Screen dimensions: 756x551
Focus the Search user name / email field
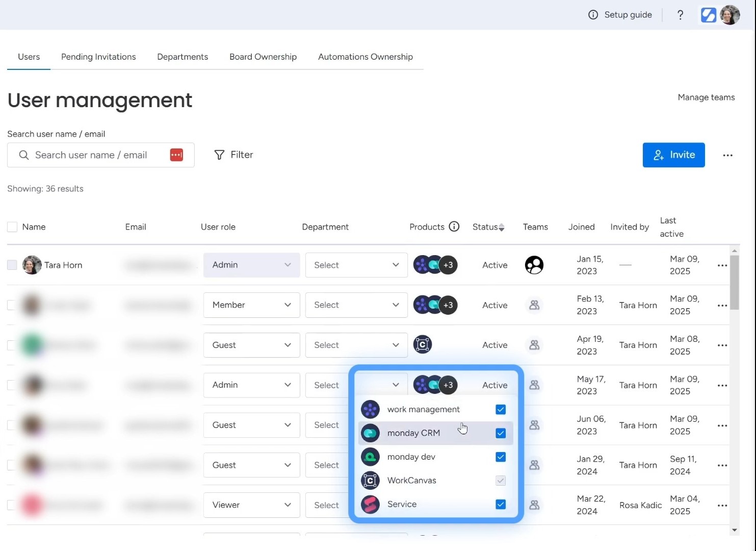point(101,155)
